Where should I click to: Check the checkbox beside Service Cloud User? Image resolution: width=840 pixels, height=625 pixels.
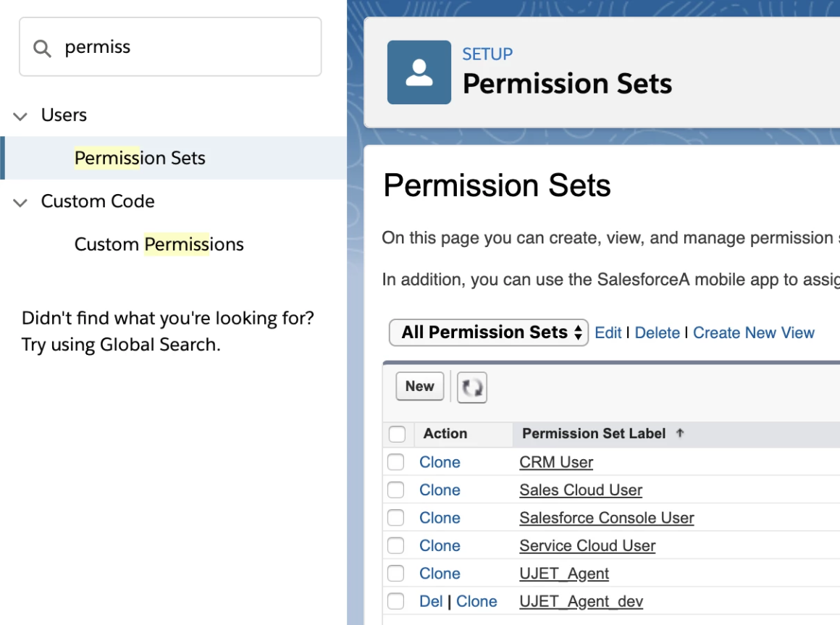(396, 545)
